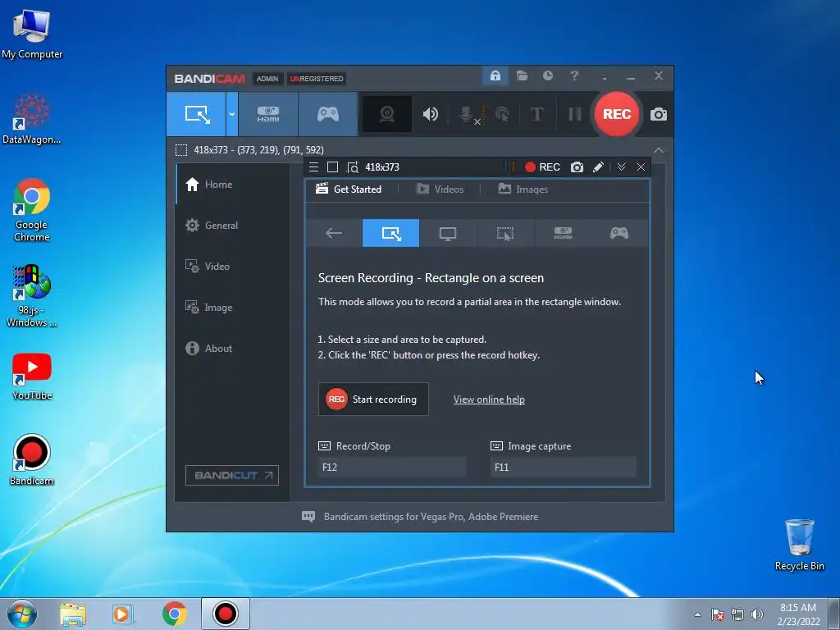Click REC in the rectangle window bar

pos(542,167)
